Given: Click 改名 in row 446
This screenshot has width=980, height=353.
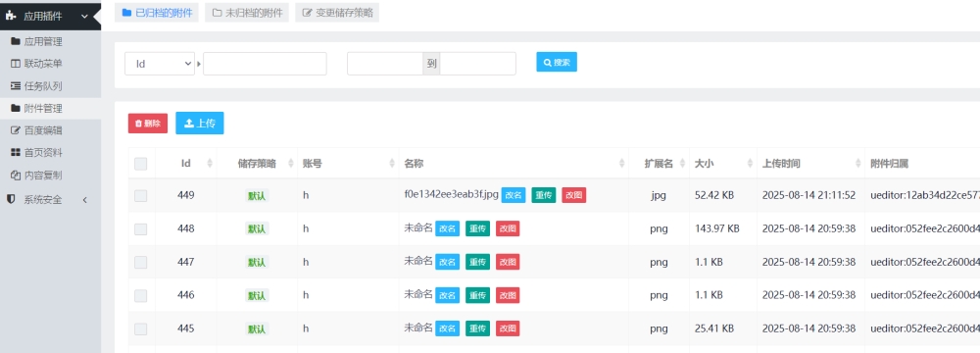Looking at the screenshot, I should coord(448,295).
